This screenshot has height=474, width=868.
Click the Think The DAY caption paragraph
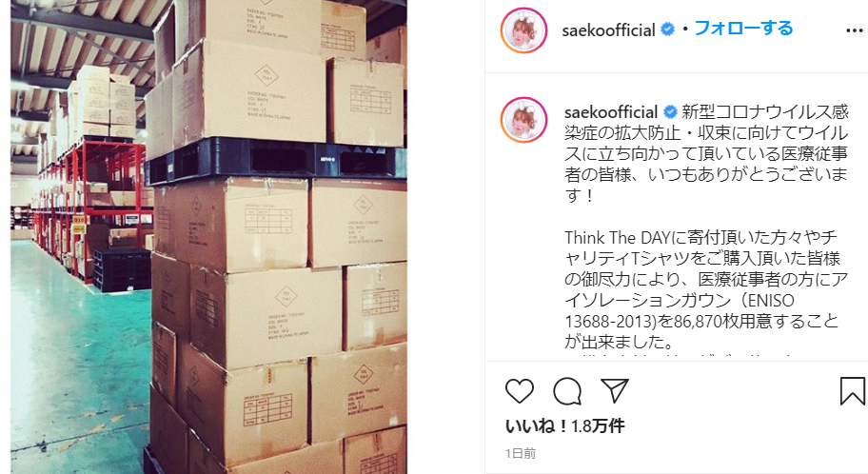[x=706, y=289]
